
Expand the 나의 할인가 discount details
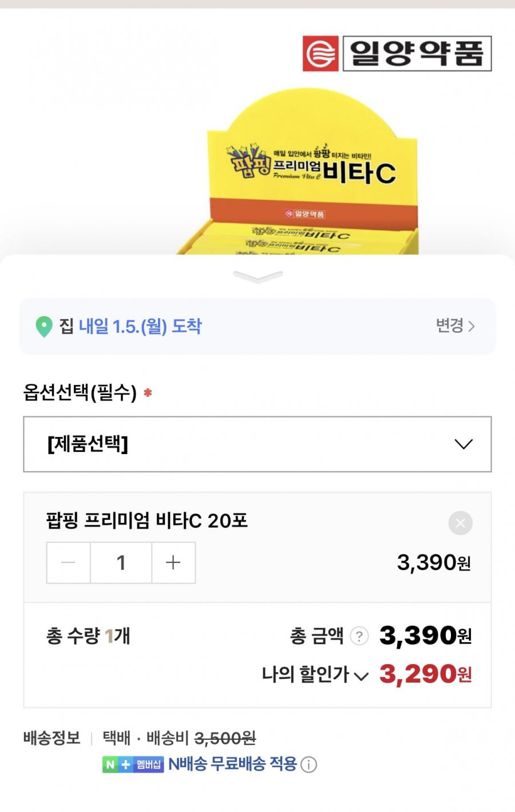[x=315, y=675]
